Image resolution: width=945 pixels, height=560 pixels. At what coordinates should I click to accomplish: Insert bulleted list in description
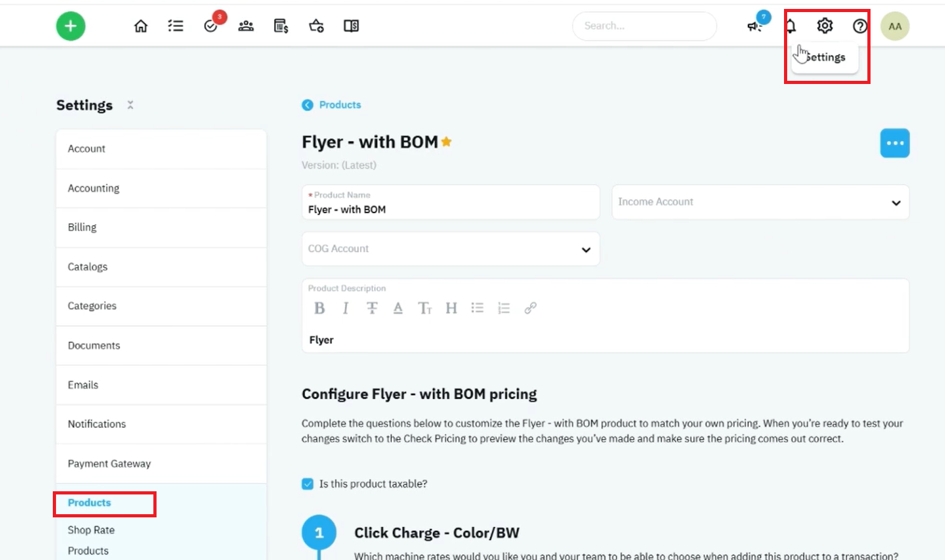tap(477, 308)
